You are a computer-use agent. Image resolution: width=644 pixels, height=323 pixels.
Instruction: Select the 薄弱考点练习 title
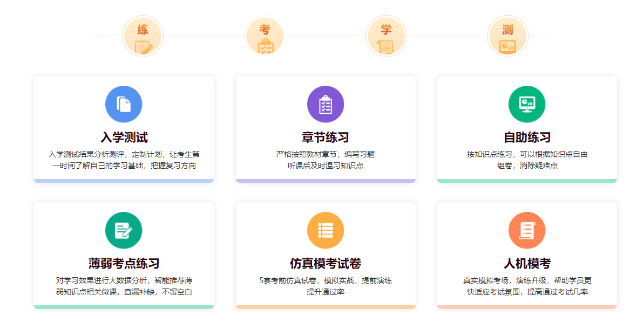click(124, 264)
